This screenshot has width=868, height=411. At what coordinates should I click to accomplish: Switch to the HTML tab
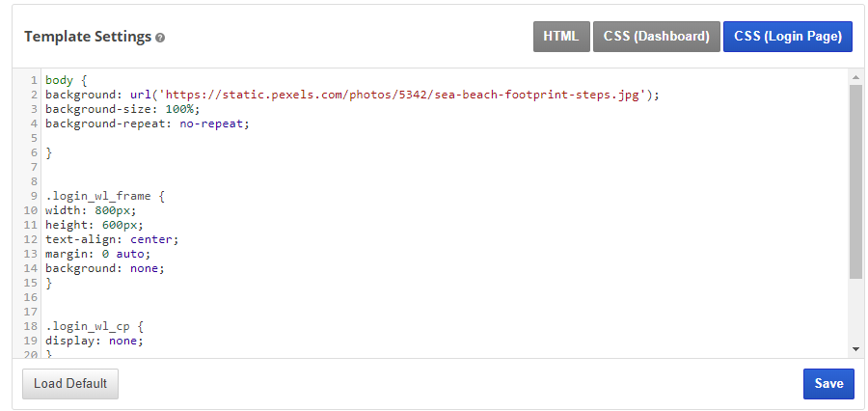click(x=560, y=37)
